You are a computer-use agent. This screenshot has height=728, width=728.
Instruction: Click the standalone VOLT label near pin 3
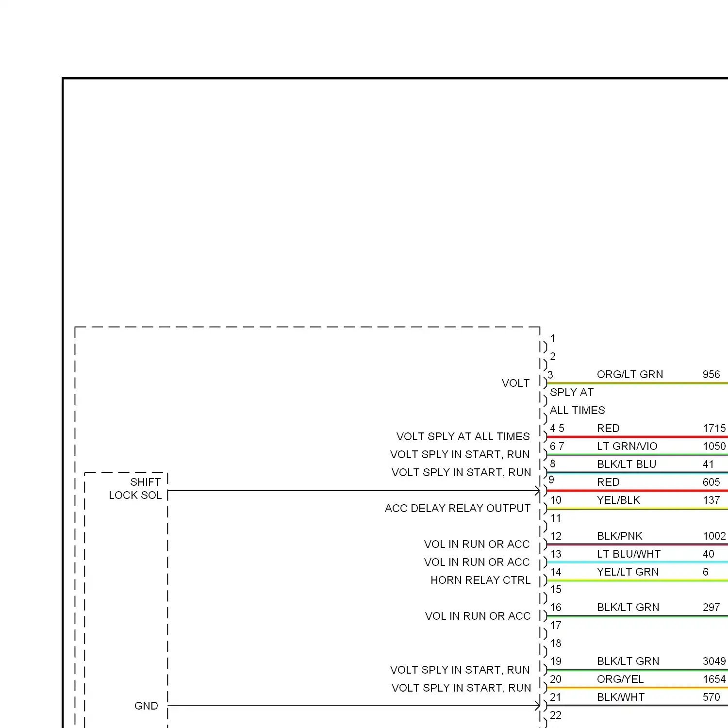click(515, 383)
